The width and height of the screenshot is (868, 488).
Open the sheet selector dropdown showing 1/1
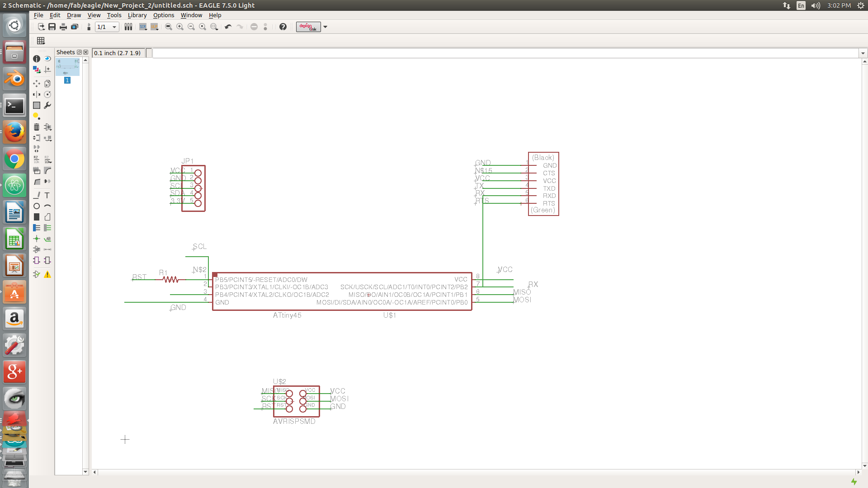[107, 27]
